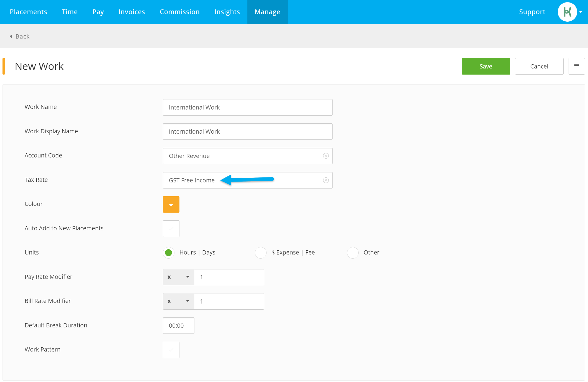Switch to the Time tab
This screenshot has height=382, width=588.
pyautogui.click(x=70, y=12)
